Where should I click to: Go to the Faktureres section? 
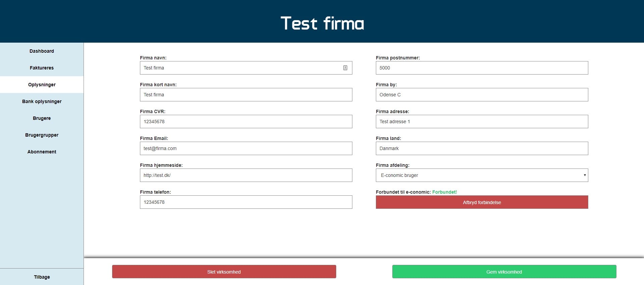tap(42, 68)
